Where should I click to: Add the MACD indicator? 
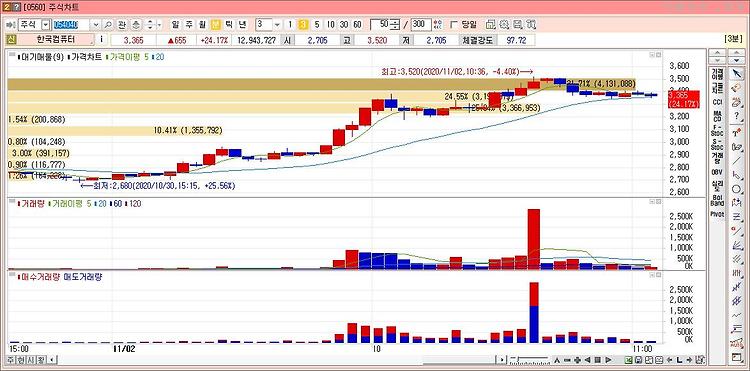point(717,116)
